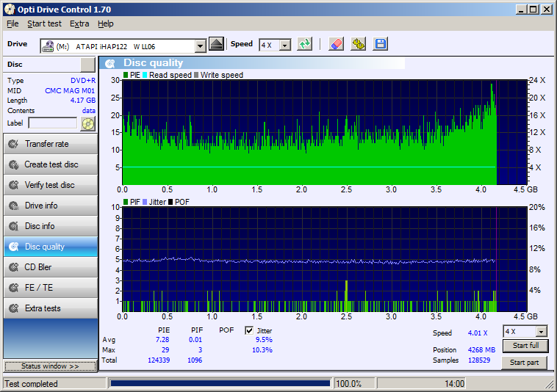The image size is (557, 392).
Task: Open the Help menu
Action: point(106,23)
